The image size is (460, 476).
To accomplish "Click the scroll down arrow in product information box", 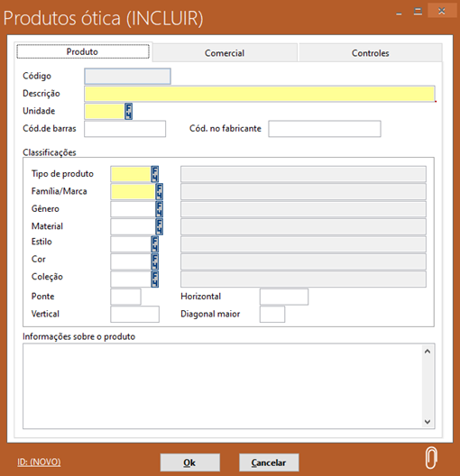I will pos(428,422).
